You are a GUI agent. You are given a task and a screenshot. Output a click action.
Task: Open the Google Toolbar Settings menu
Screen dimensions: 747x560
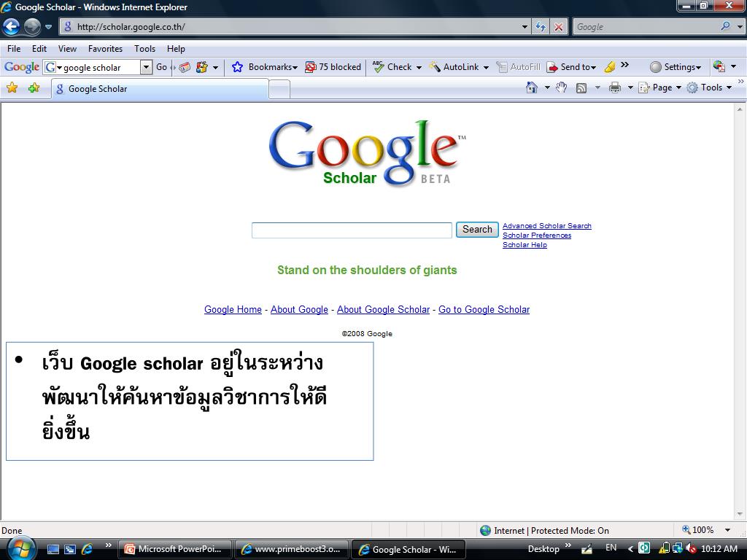point(676,67)
